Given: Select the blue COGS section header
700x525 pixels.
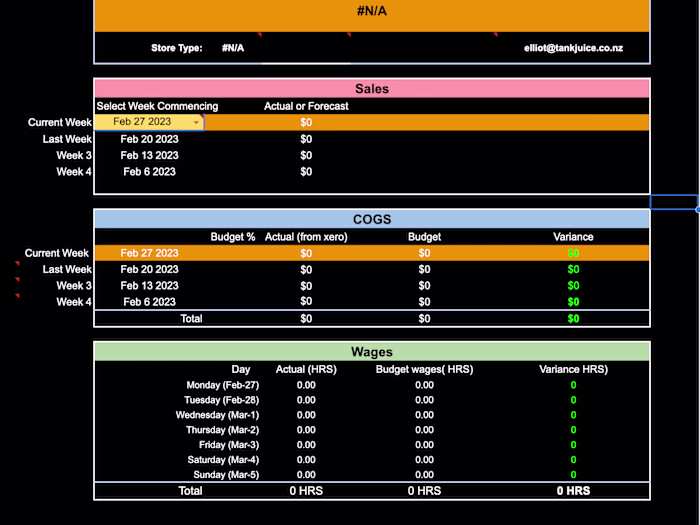Looking at the screenshot, I should [372, 219].
